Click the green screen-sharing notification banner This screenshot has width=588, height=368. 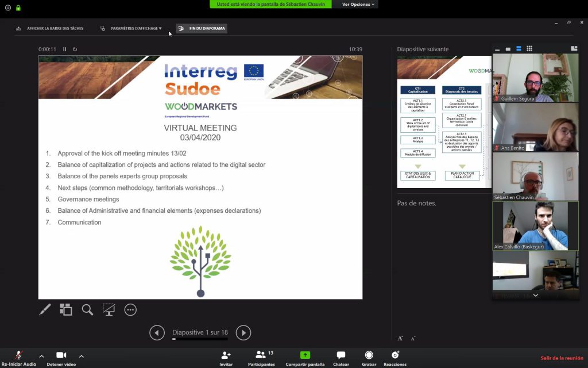(270, 4)
